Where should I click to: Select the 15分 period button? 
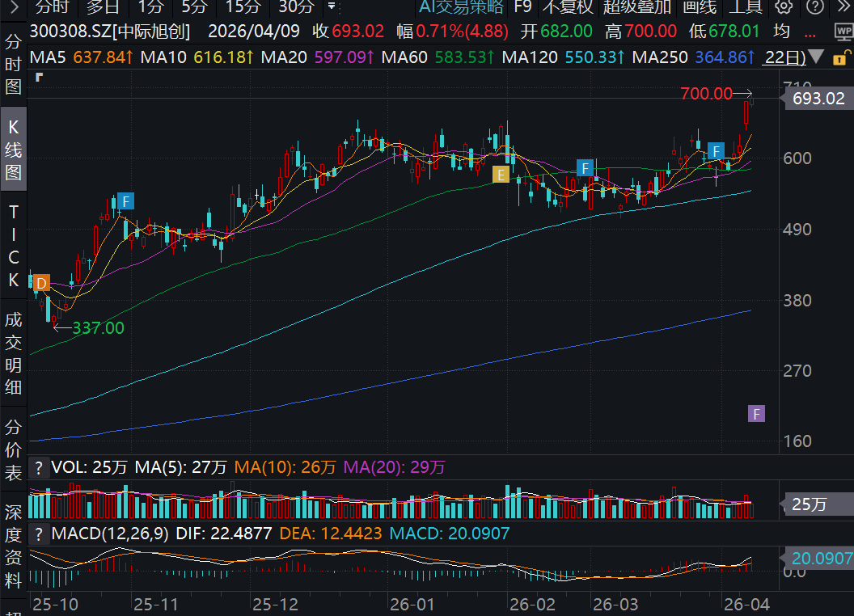point(243,7)
